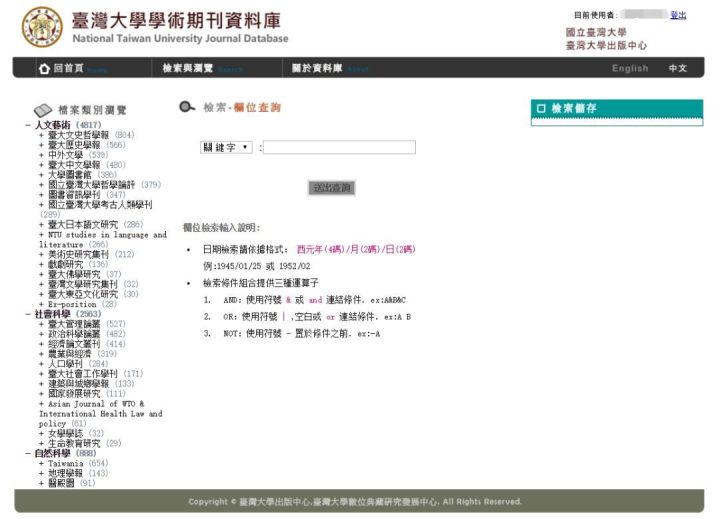Switch language to English

(630, 68)
